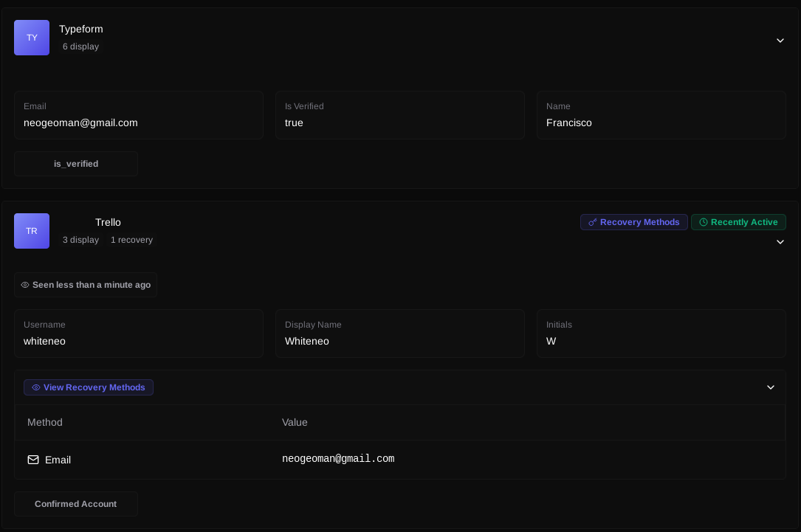This screenshot has height=532, width=801.
Task: Click the recovery email value neogeoman@gmail.com
Action: point(338,459)
